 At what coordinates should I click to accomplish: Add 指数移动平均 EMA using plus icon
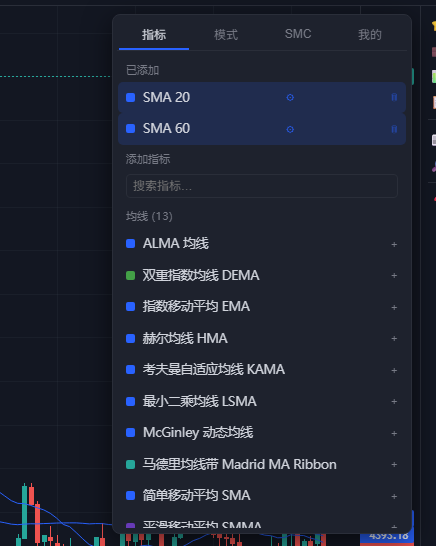coord(394,307)
